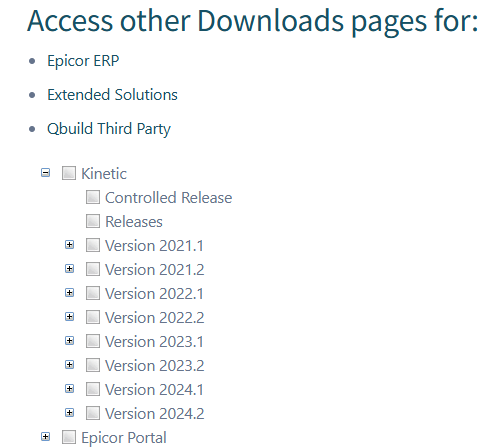
Task: Select the Version 2021.1 label text
Action: 154,246
